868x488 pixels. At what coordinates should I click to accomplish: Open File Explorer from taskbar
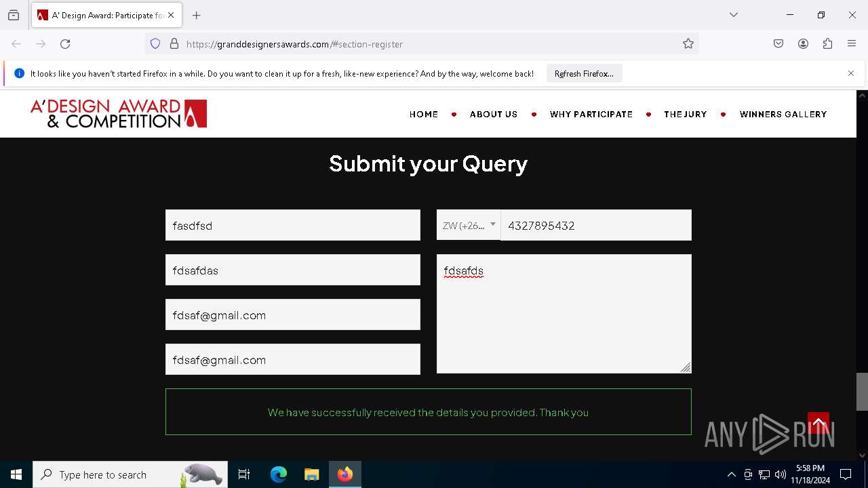click(x=311, y=474)
